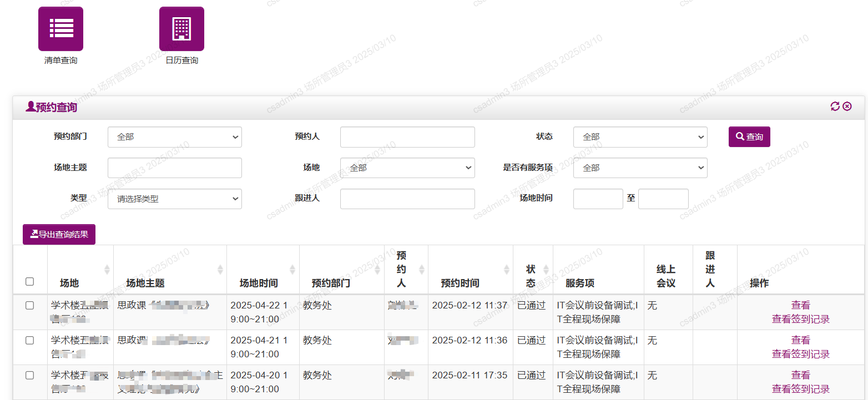The width and height of the screenshot is (868, 400).
Task: Click the refresh icon on 预约查询 panel
Action: tap(835, 106)
